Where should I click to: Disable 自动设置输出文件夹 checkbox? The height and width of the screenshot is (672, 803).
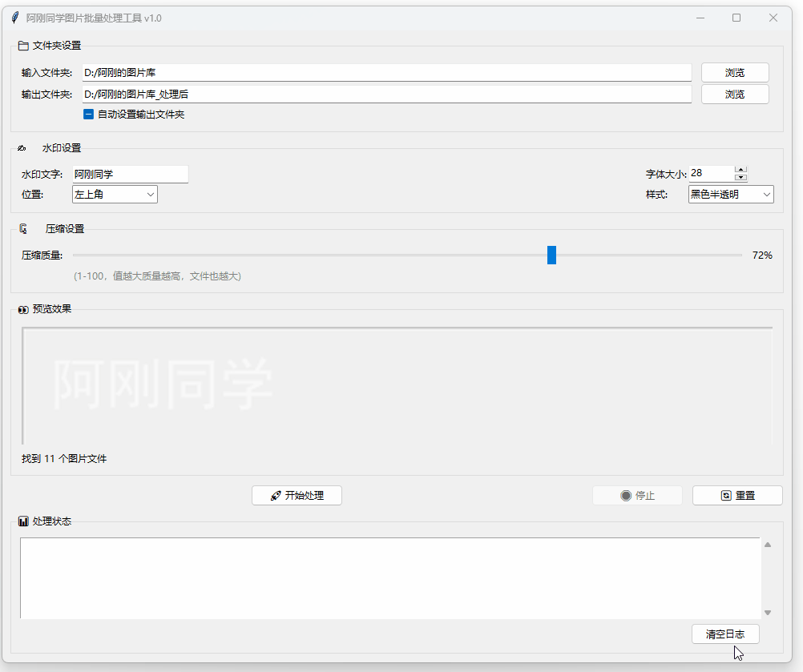(88, 114)
